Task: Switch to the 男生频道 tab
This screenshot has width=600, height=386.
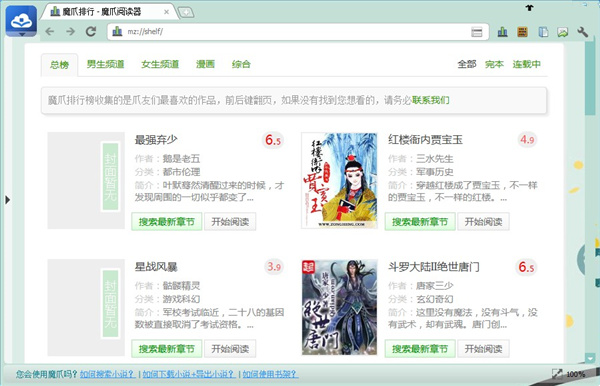Action: click(106, 64)
